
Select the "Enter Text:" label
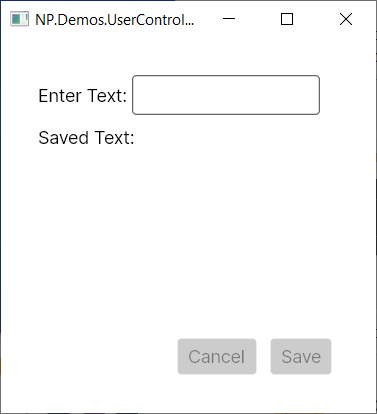pyautogui.click(x=82, y=96)
